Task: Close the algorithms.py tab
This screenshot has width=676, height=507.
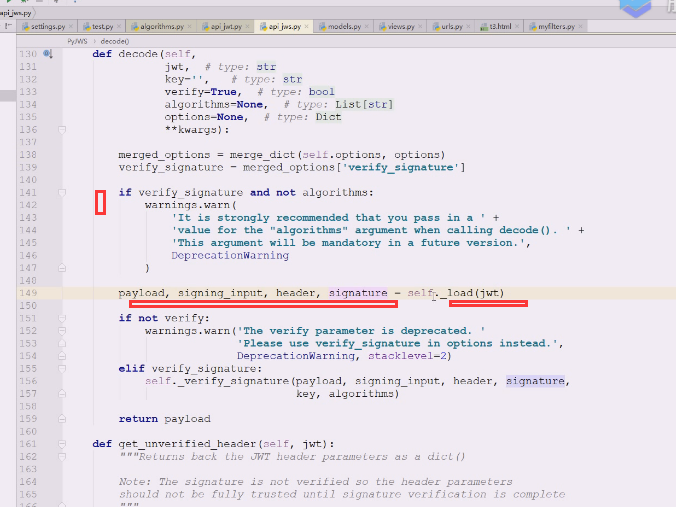Action: (x=189, y=27)
